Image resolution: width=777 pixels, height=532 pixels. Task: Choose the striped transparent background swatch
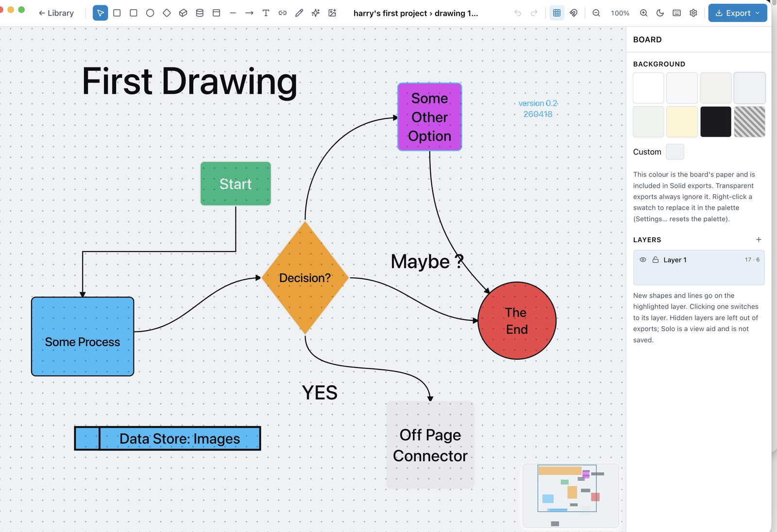[x=749, y=121]
